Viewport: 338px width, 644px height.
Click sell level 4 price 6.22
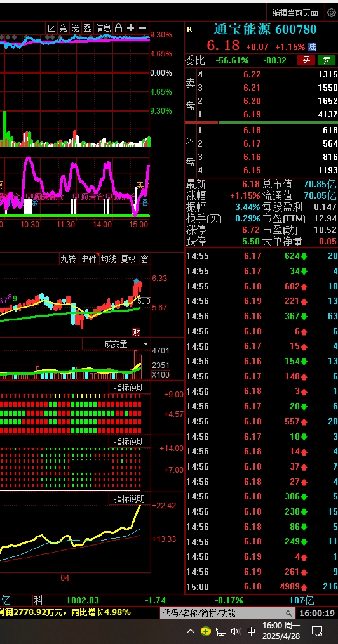coord(252,74)
